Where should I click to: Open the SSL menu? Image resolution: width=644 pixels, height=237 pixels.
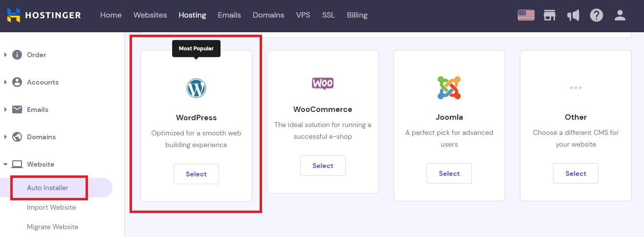tap(329, 15)
